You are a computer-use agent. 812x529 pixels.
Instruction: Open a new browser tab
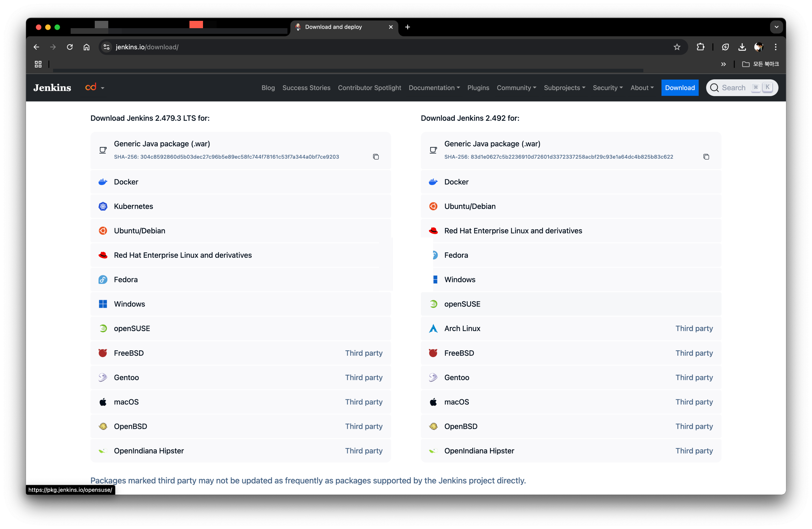(x=407, y=27)
